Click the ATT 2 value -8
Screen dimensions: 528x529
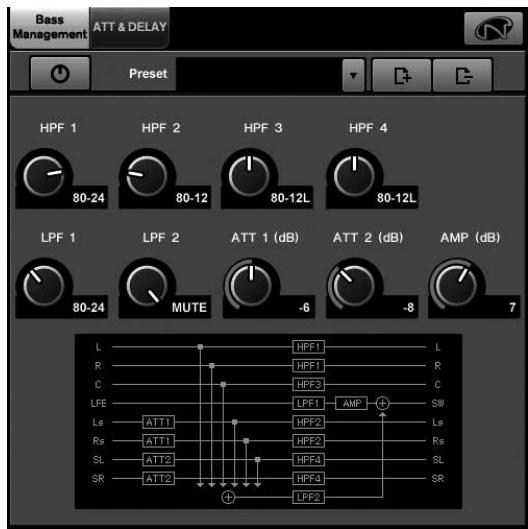pos(408,307)
